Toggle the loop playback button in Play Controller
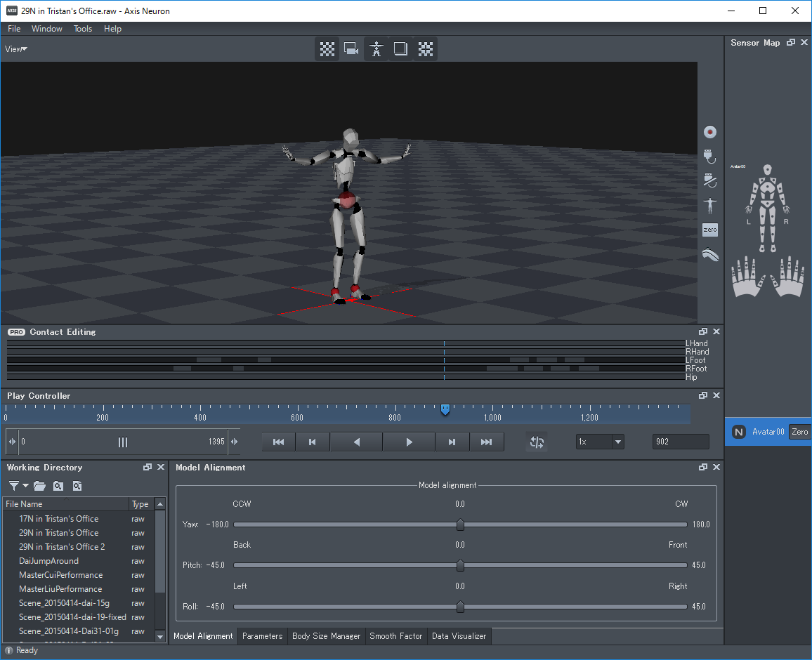Image resolution: width=812 pixels, height=660 pixels. 537,441
